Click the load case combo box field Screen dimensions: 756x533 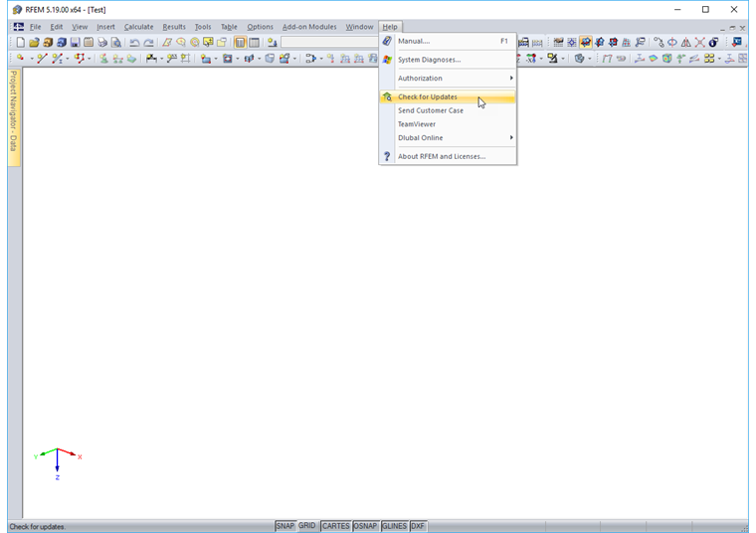pyautogui.click(x=330, y=43)
